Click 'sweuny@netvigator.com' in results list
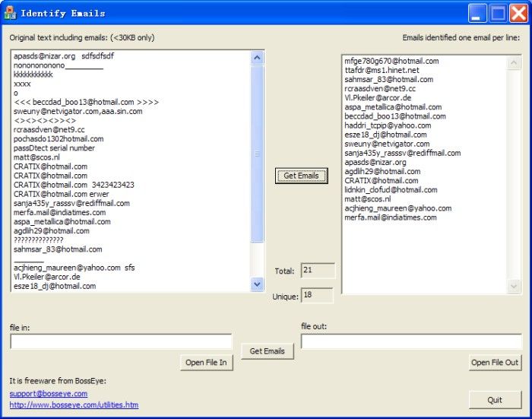 click(387, 144)
